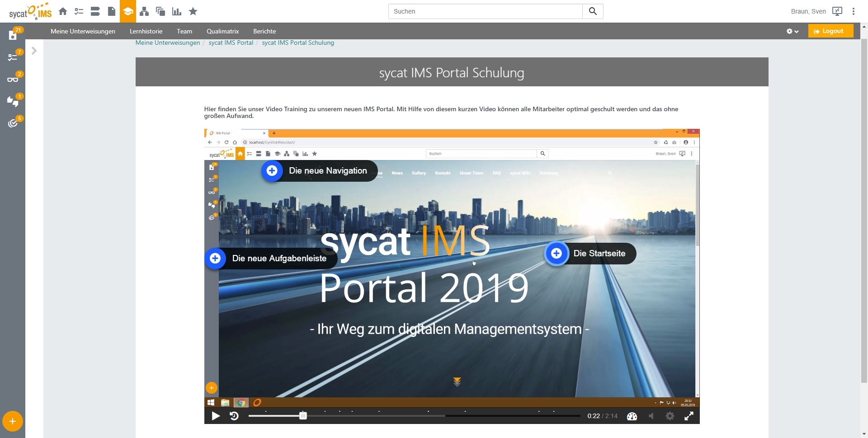Image resolution: width=868 pixels, height=438 pixels.
Task: Open the organization chart icon
Action: (144, 11)
